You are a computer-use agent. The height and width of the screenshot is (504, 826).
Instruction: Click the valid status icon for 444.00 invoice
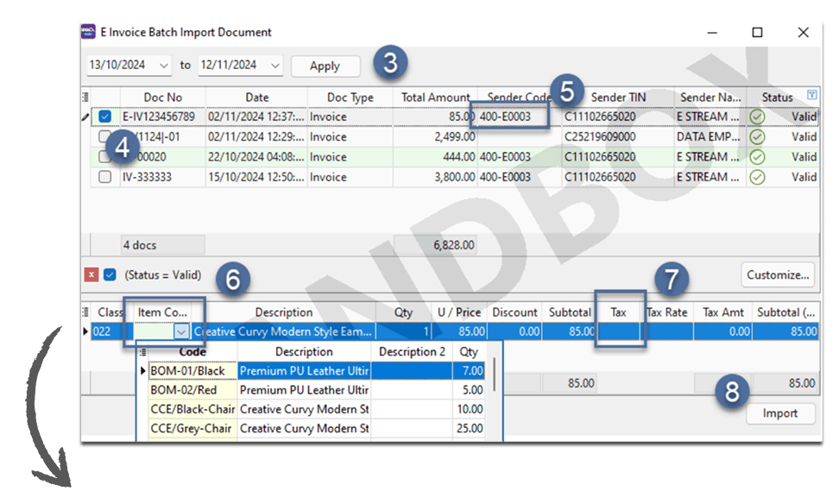(757, 157)
